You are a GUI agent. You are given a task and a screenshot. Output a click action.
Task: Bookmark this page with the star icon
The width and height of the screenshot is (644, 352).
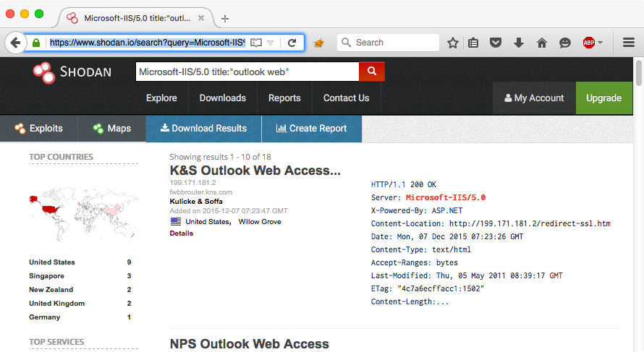(452, 43)
